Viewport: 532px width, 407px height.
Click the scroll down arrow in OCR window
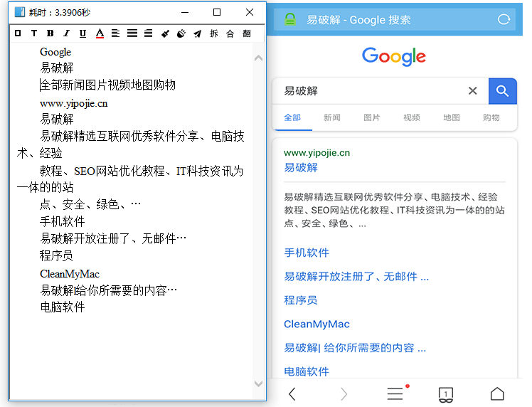[259, 384]
